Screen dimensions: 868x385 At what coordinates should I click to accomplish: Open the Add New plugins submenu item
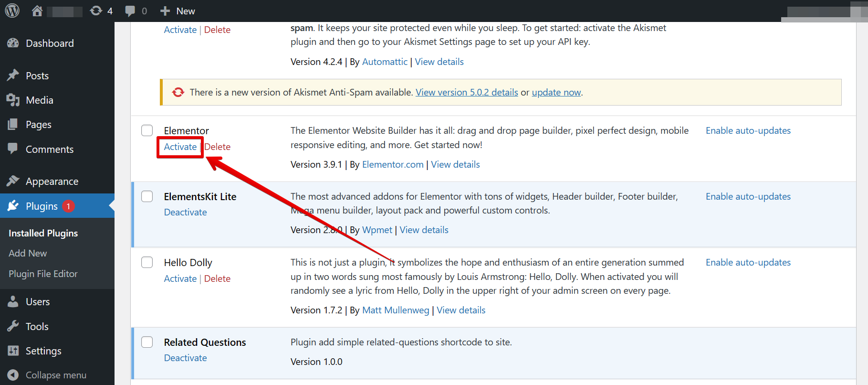pos(28,253)
